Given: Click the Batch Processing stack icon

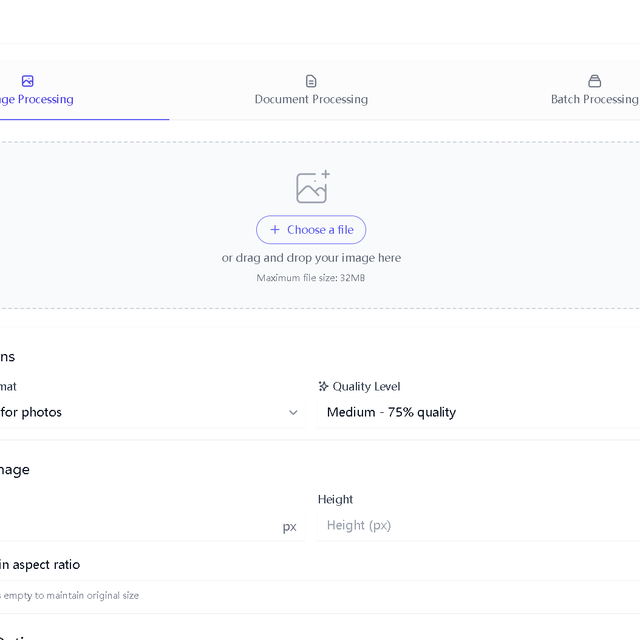Looking at the screenshot, I should coord(595,81).
